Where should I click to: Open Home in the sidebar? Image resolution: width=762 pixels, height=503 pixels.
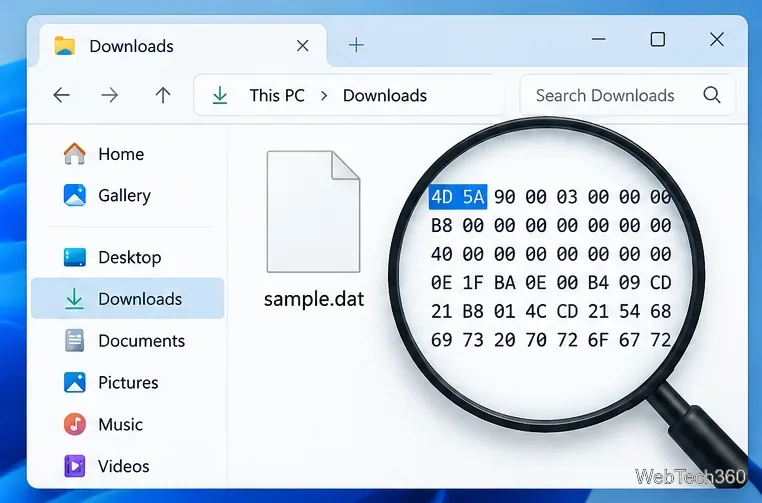tap(121, 154)
